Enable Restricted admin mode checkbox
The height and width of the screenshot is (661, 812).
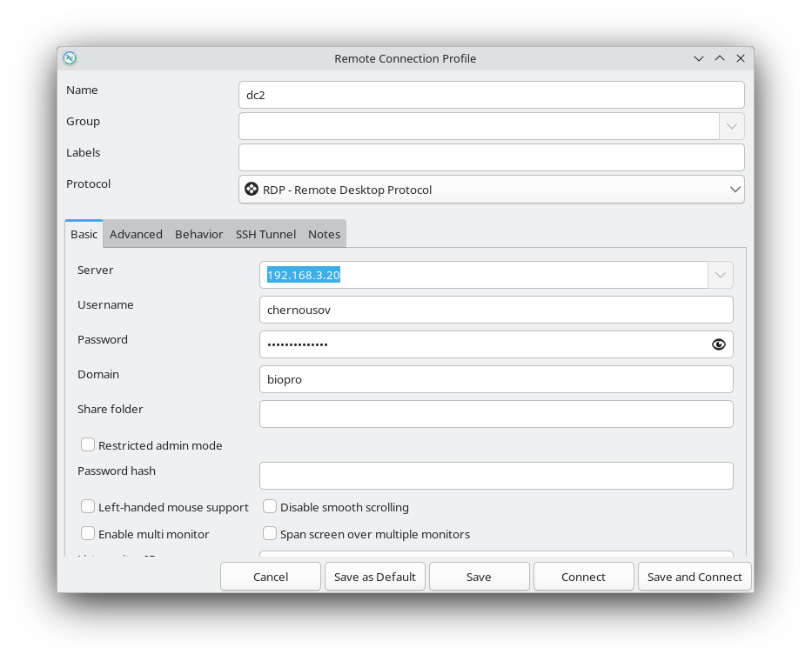88,445
